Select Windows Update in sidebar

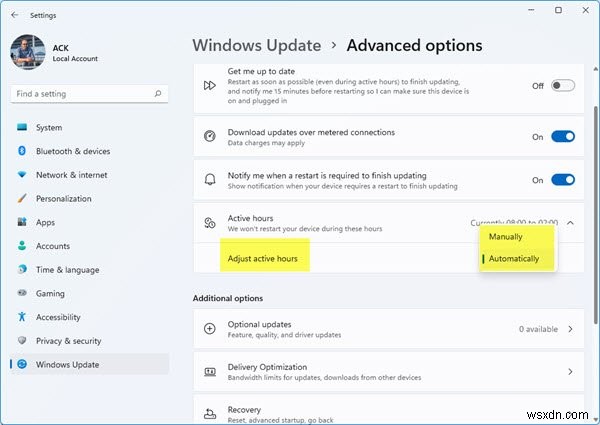pos(89,365)
